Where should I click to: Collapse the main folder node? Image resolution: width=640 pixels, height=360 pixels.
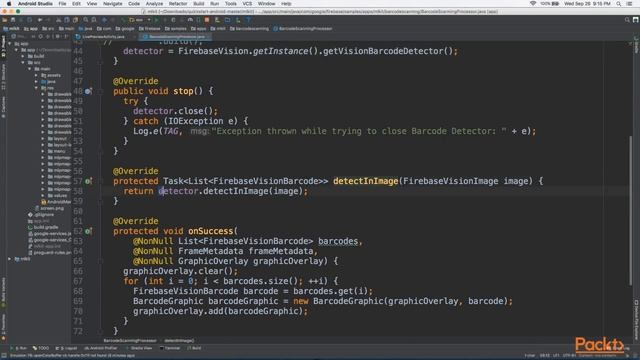[x=29, y=69]
